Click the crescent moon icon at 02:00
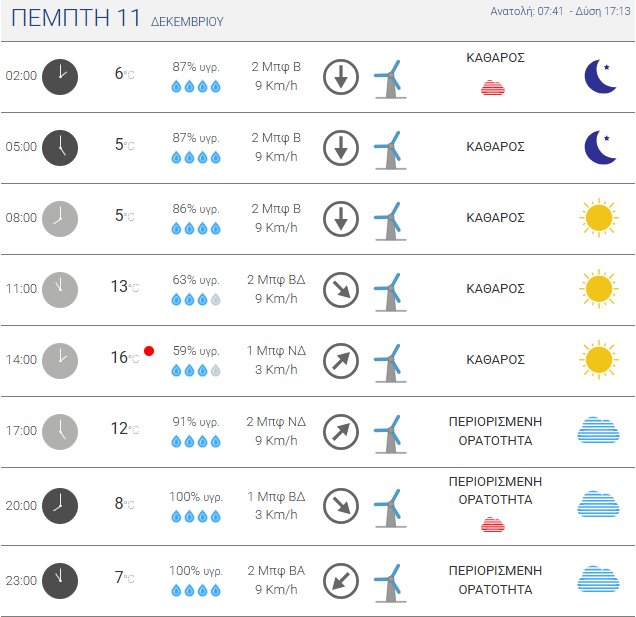This screenshot has height=617, width=636. pyautogui.click(x=600, y=76)
